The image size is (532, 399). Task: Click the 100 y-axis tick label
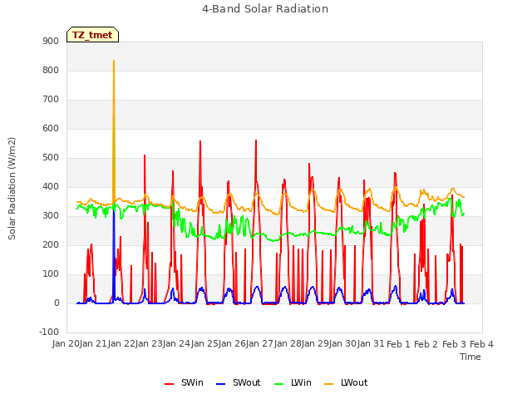(51, 274)
